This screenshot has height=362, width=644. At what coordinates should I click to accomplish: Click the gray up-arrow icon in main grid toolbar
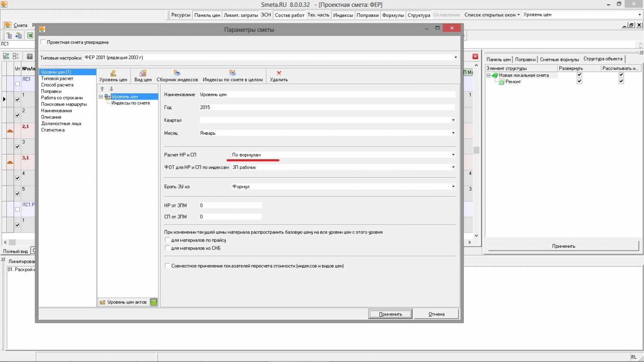click(30, 56)
